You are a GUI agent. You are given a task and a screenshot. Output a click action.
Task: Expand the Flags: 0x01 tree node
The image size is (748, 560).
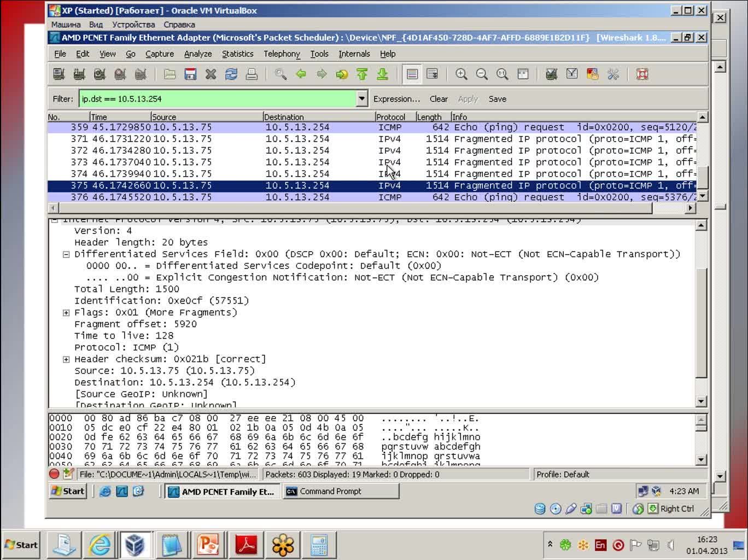[x=66, y=313]
